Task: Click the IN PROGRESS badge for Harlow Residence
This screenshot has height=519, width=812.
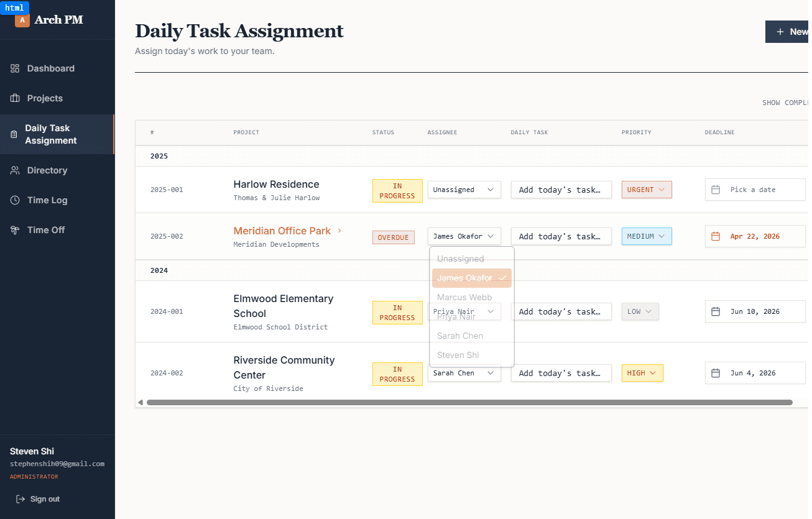Action: 397,191
